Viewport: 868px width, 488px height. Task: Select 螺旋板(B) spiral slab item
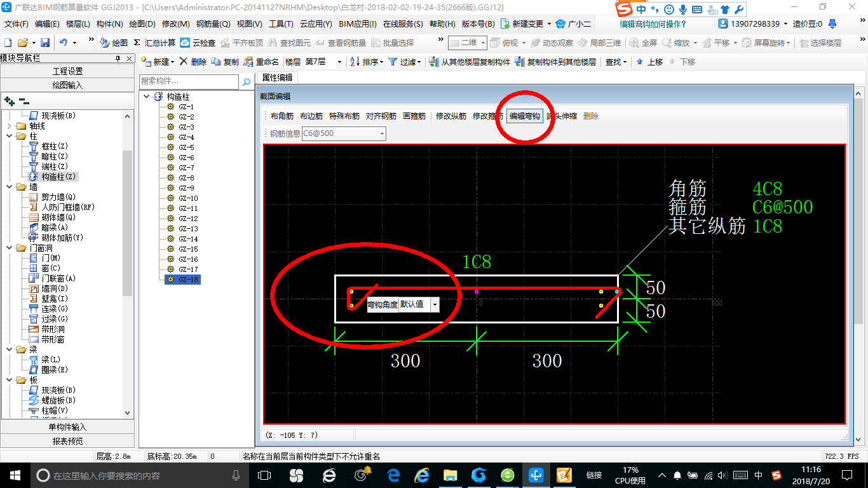tap(58, 400)
